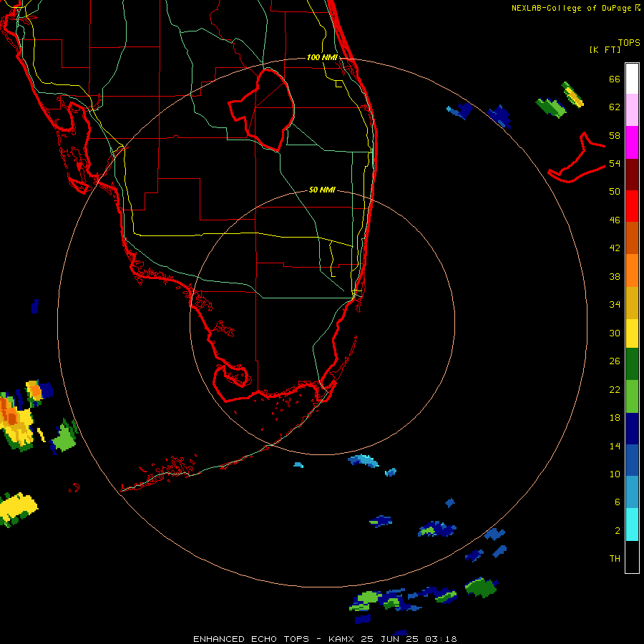
Task: Click the bright red legend swatch
Action: tap(632, 206)
